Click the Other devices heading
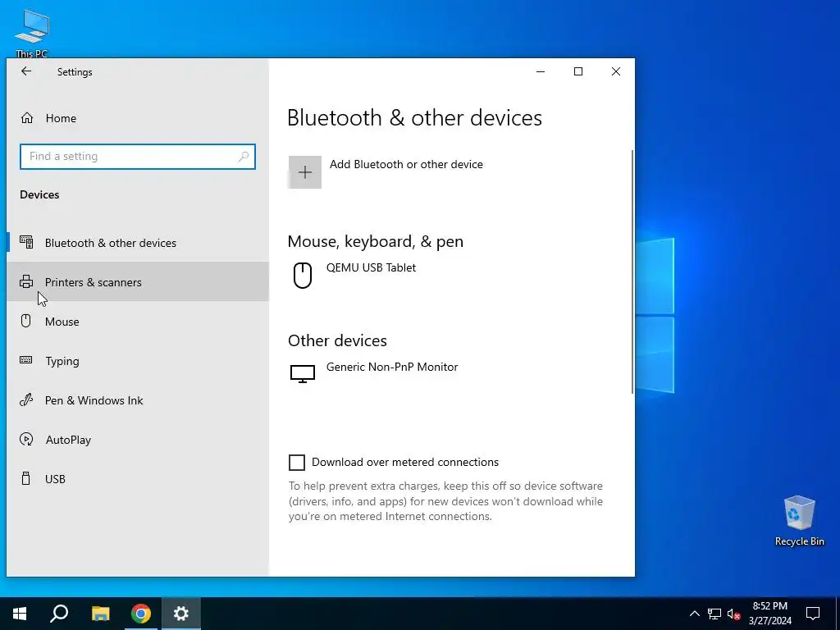This screenshot has width=840, height=630. coord(337,340)
